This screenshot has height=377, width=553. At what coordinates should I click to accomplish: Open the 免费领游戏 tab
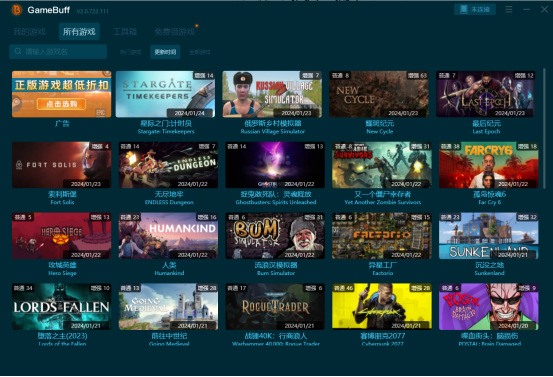coord(174,32)
